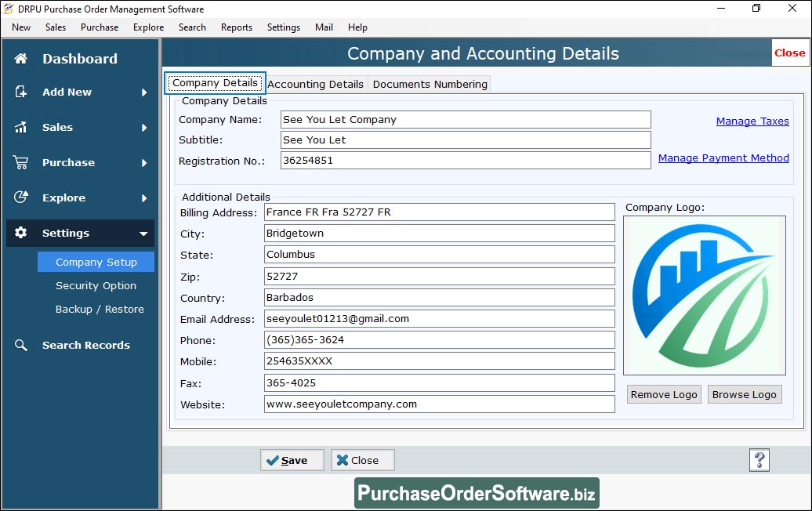812x511 pixels.
Task: Click the Dashboard home icon
Action: (20, 59)
